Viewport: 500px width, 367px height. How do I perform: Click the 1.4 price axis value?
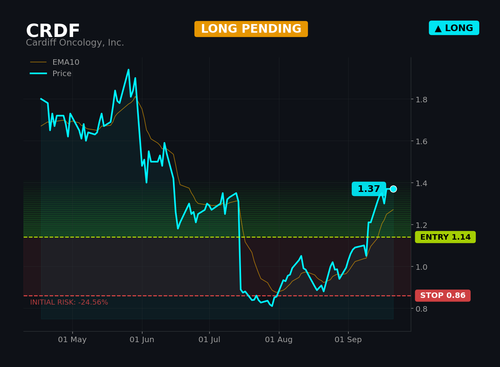click(421, 183)
